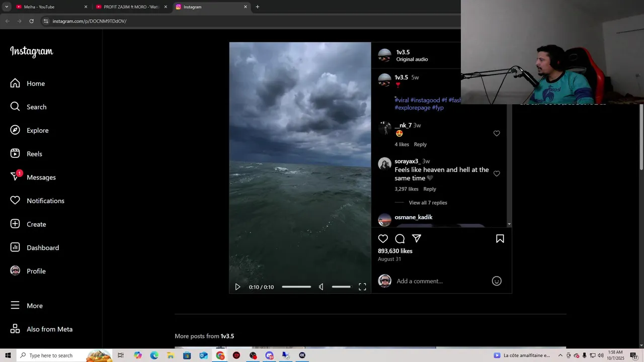Click the video progress bar
Image resolution: width=644 pixels, height=362 pixels.
coord(296,287)
